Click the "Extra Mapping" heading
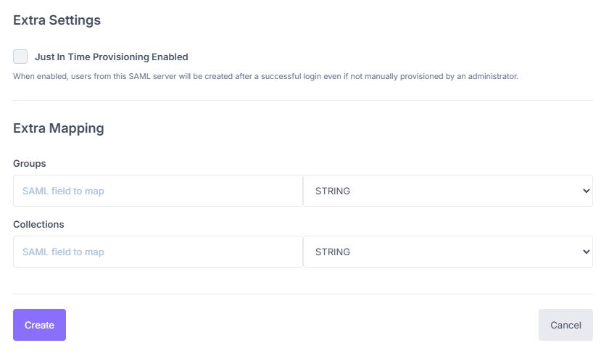 [x=59, y=128]
